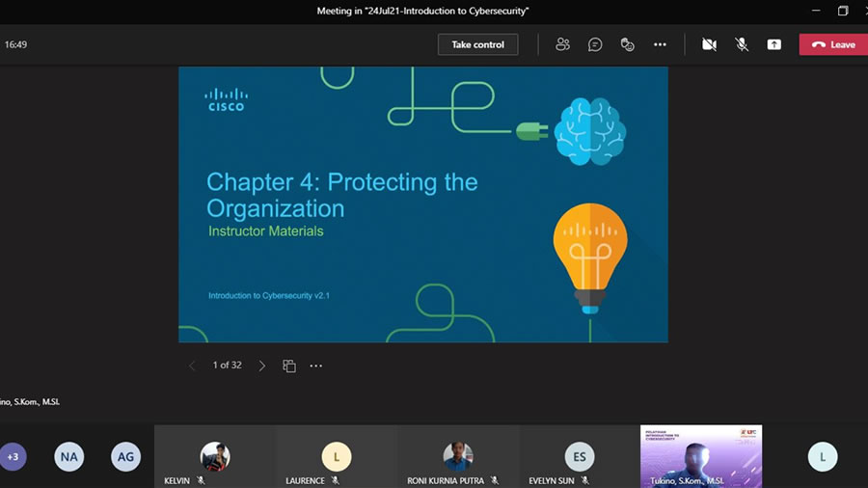Image resolution: width=868 pixels, height=488 pixels.
Task: Click Tukino's presenter video thumbnail
Action: 700,456
